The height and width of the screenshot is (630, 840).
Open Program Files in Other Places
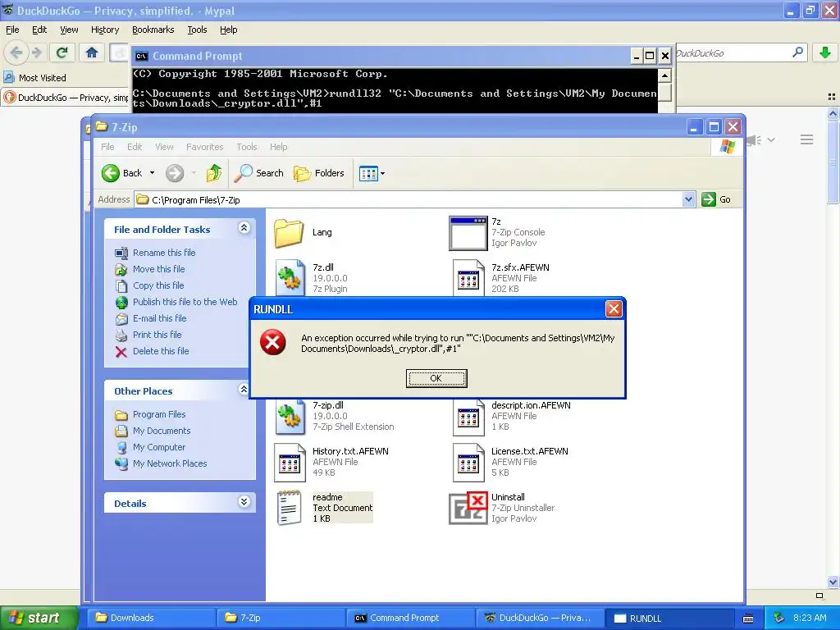(x=159, y=414)
